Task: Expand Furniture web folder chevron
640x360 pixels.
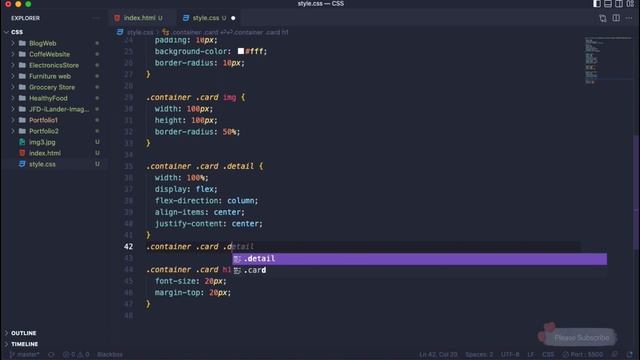Action: (13, 76)
